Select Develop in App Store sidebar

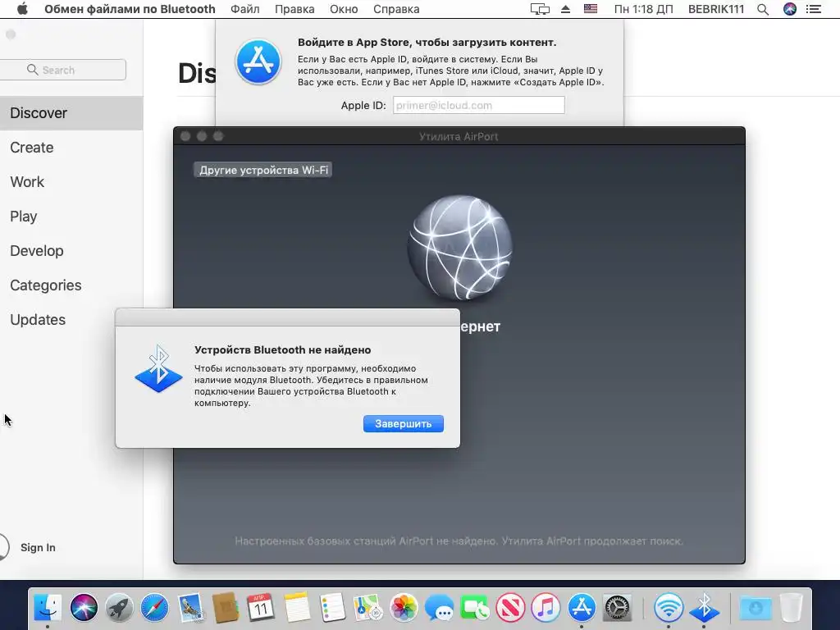click(x=71, y=251)
